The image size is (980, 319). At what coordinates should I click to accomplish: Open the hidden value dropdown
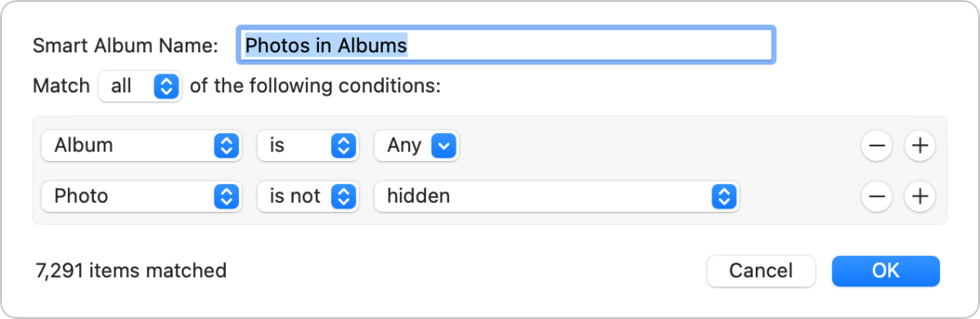click(556, 196)
